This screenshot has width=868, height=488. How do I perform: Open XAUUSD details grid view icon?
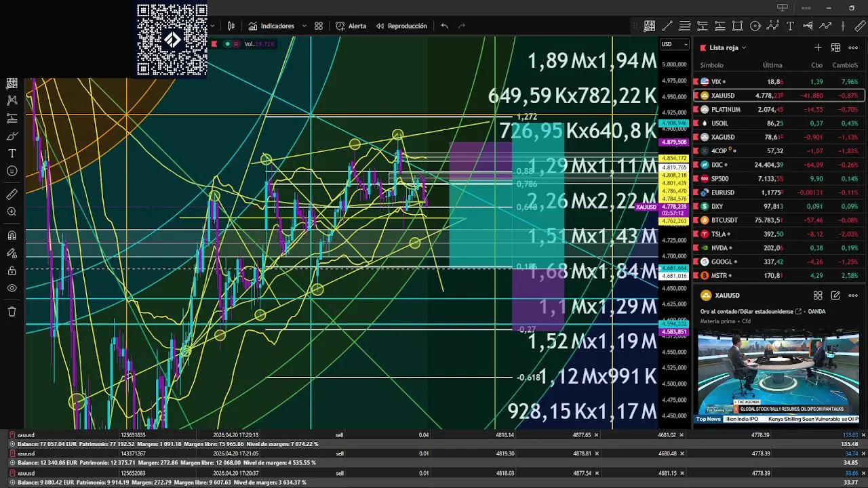click(x=818, y=296)
